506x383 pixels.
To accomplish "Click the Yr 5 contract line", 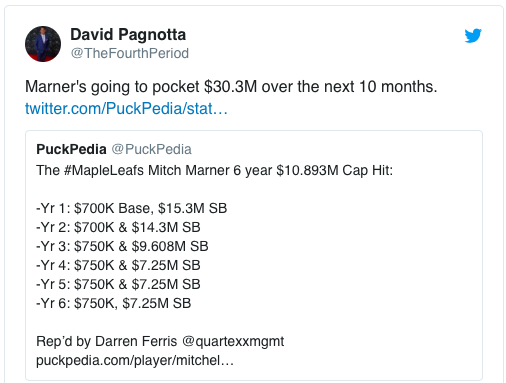I will [118, 284].
